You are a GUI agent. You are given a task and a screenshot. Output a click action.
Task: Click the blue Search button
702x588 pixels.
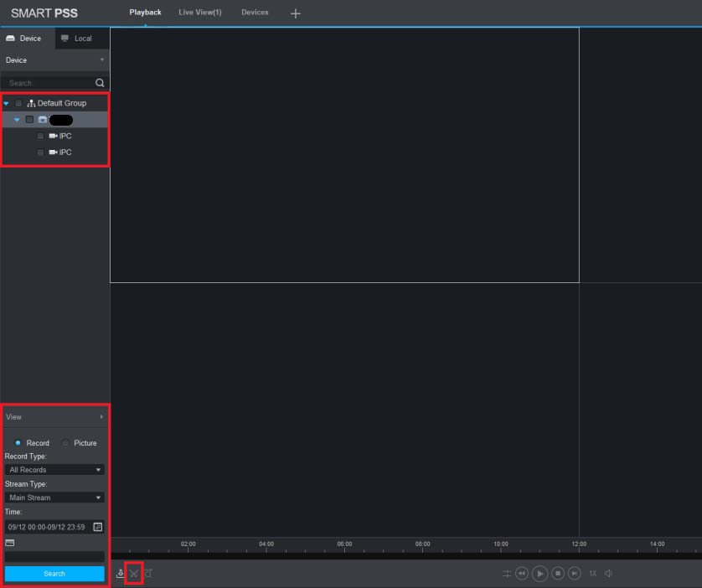point(54,574)
